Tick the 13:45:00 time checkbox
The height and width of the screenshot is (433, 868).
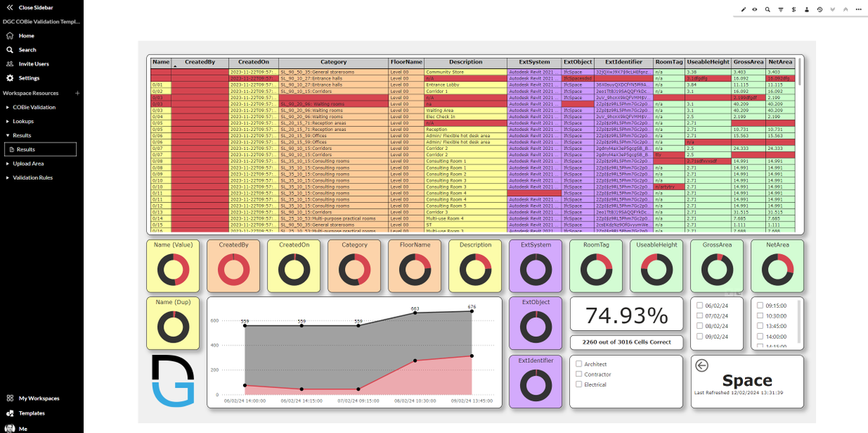pyautogui.click(x=759, y=326)
